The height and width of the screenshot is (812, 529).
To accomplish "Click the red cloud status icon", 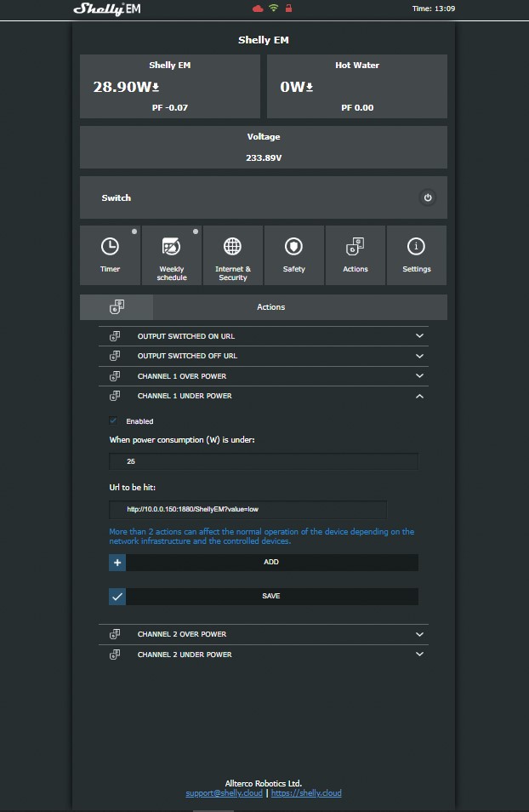I will [x=258, y=9].
